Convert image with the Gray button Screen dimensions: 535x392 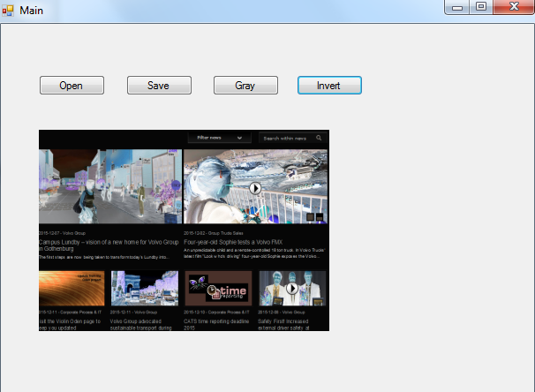pos(245,86)
